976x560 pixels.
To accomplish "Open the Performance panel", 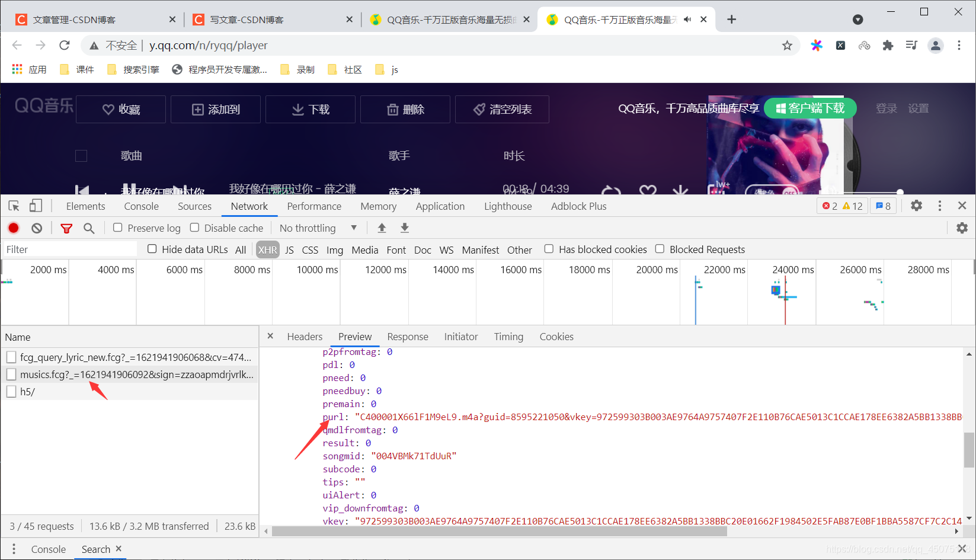I will 314,206.
